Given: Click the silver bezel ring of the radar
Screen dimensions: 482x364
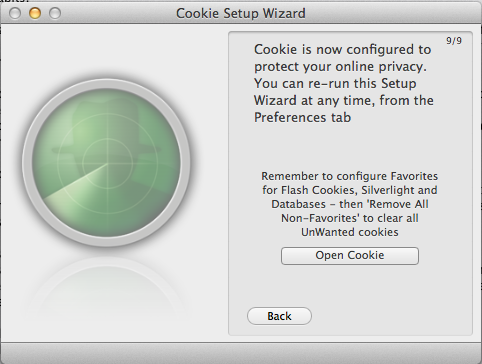Looking at the screenshot, I should pos(107,84).
